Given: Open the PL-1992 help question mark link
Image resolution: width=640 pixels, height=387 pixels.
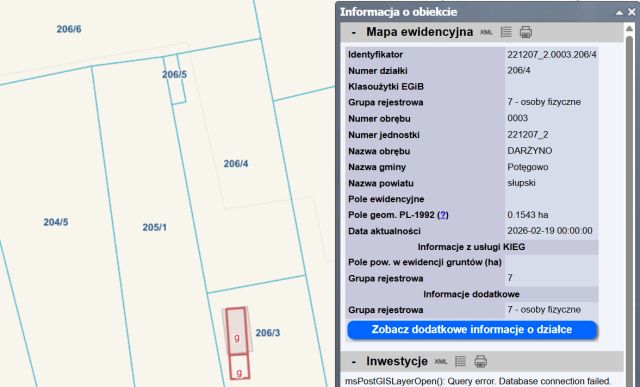Looking at the screenshot, I should (x=443, y=215).
